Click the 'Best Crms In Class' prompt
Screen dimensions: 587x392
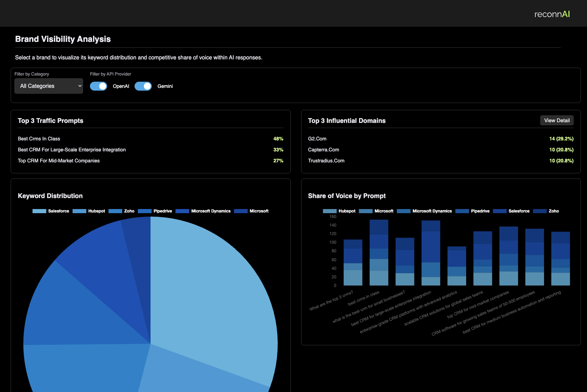point(39,139)
